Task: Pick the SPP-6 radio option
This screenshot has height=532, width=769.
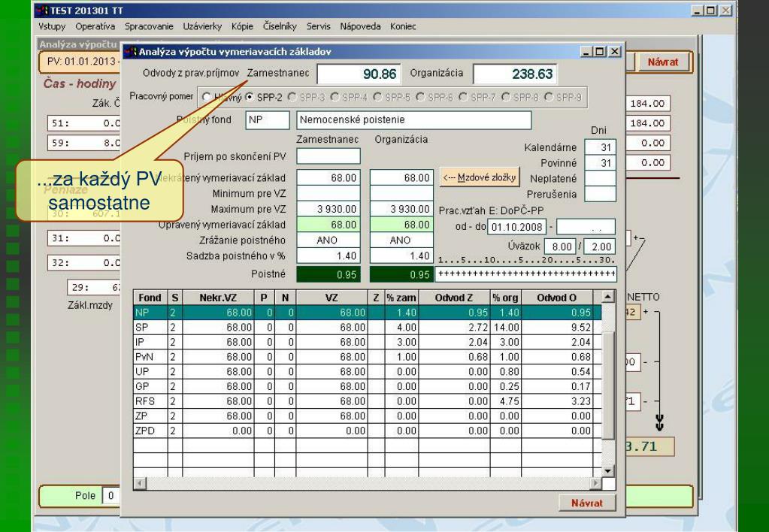Action: click(420, 97)
